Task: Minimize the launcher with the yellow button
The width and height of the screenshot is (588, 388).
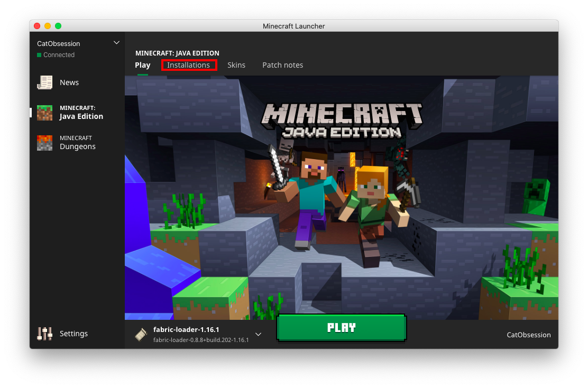Action: 48,26
